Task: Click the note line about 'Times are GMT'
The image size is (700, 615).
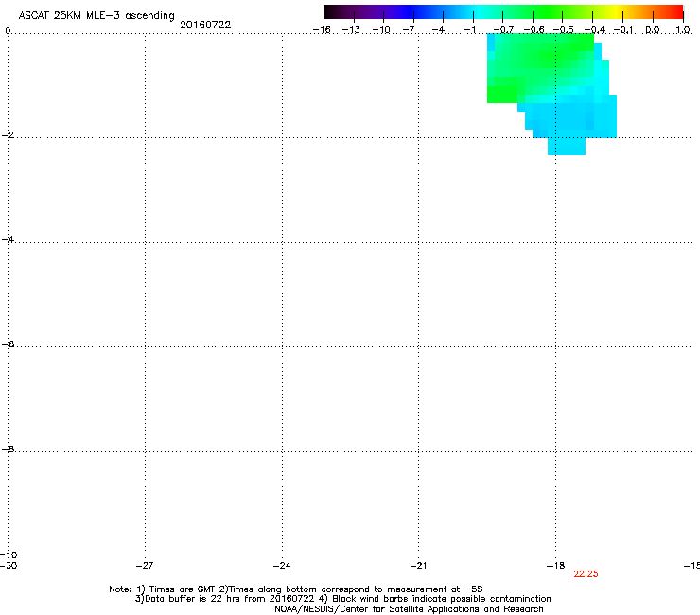Action: tap(296, 589)
